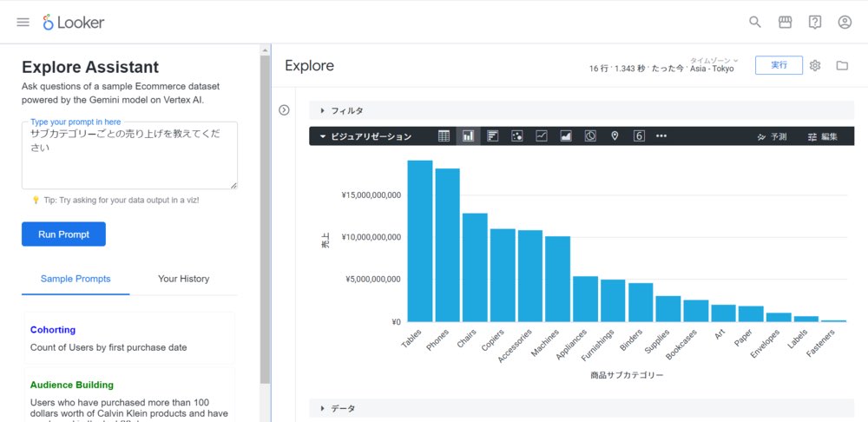The image size is (868, 422).
Task: Open the help question mark icon
Action: coord(814,23)
